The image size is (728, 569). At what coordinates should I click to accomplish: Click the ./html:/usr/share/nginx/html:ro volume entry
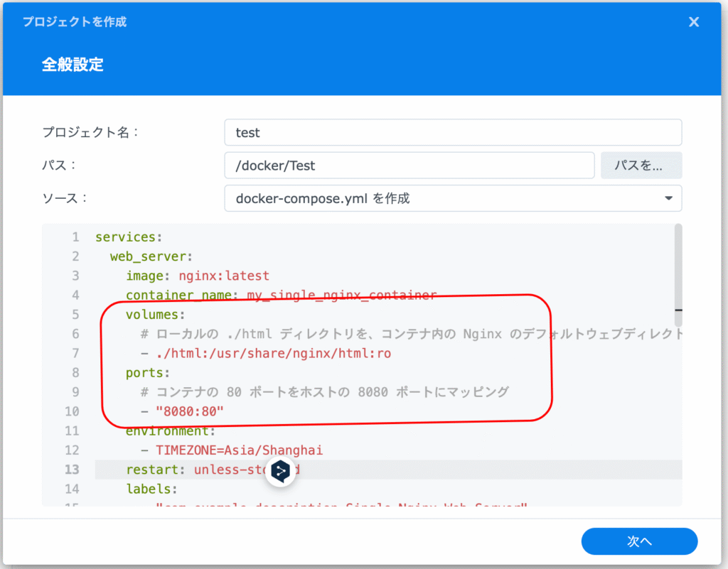click(x=273, y=353)
